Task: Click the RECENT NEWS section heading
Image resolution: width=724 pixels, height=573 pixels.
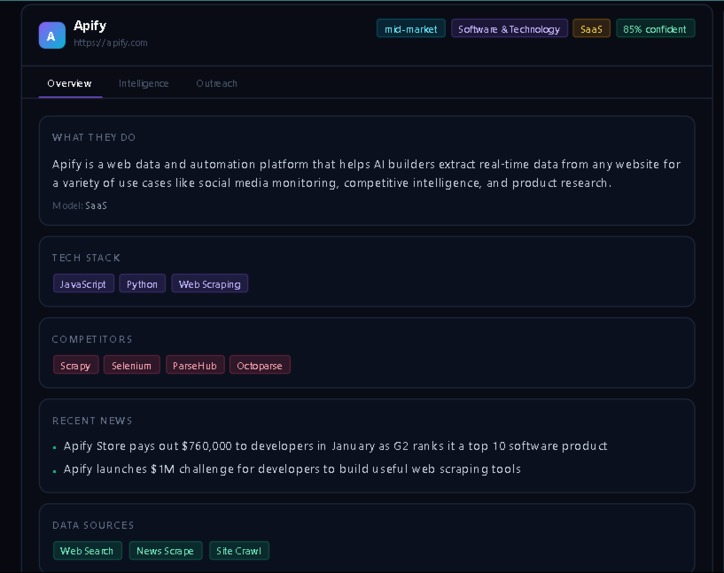Action: point(92,421)
